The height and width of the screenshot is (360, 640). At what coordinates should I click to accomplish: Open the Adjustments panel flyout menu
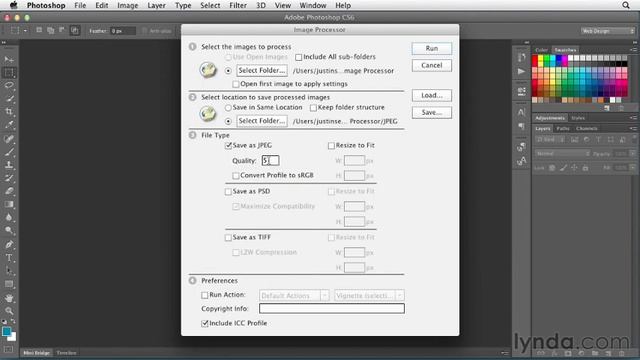click(x=633, y=118)
